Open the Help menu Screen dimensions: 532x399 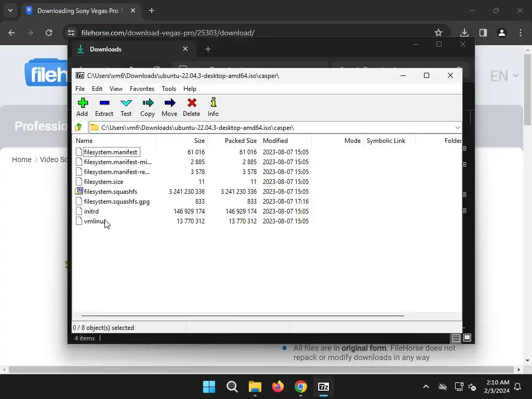point(190,88)
